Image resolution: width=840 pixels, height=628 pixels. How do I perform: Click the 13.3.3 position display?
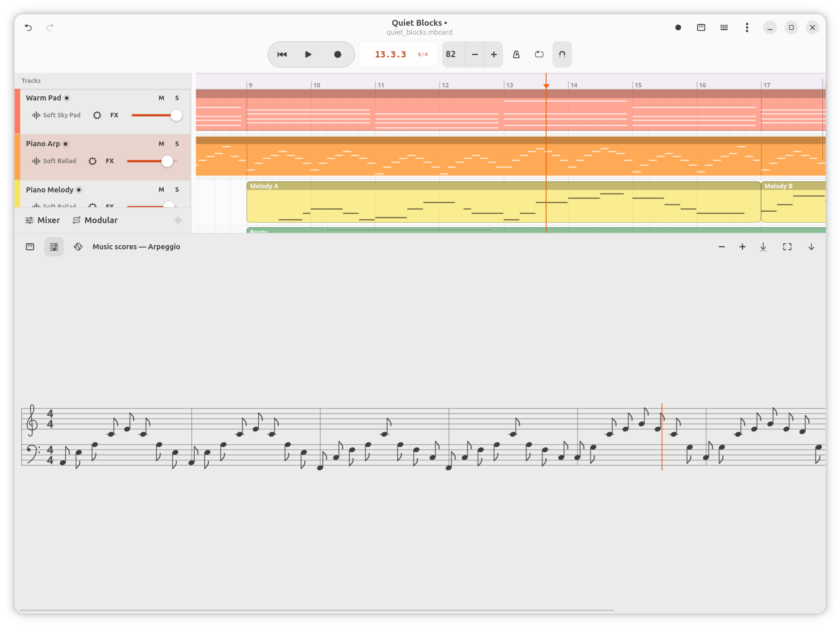(390, 54)
